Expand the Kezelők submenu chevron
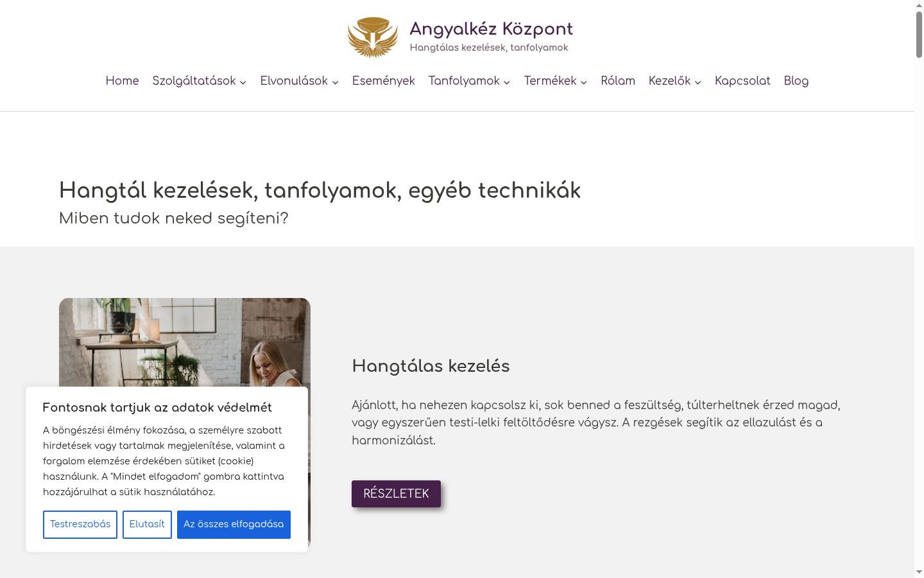Image resolution: width=924 pixels, height=578 pixels. tap(698, 82)
